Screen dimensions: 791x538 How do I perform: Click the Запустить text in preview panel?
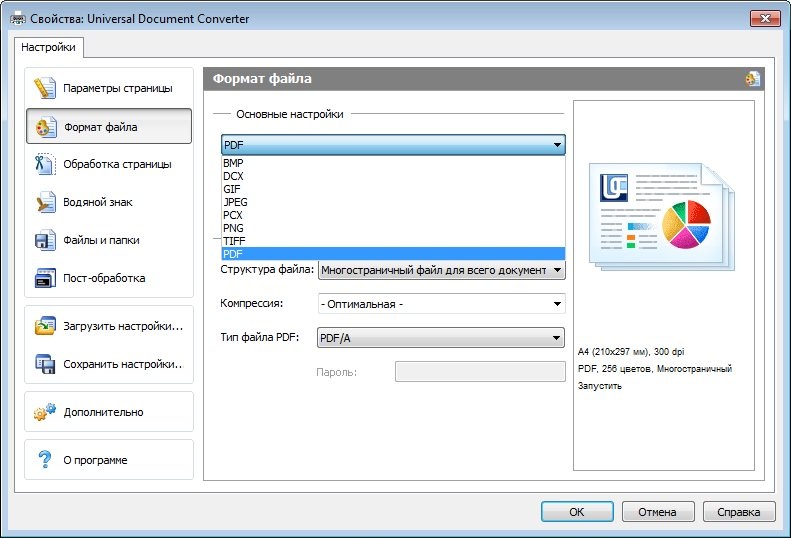[600, 386]
